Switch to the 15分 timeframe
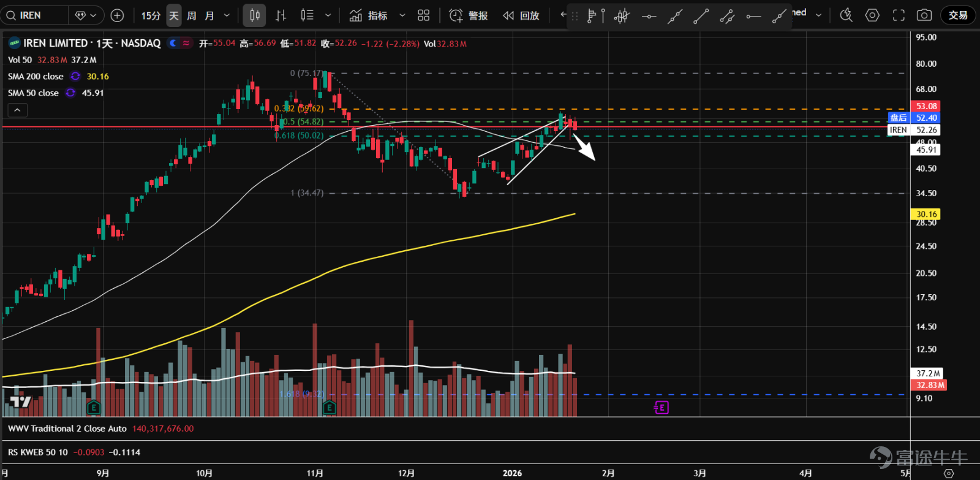 point(151,15)
